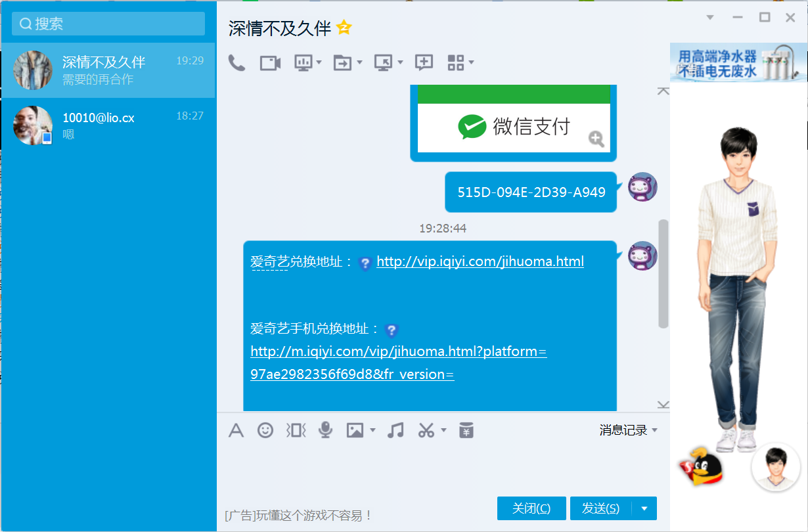Screen dimensions: 808x532
Task: Click the chat scrollbar thumb
Action: tap(663, 273)
